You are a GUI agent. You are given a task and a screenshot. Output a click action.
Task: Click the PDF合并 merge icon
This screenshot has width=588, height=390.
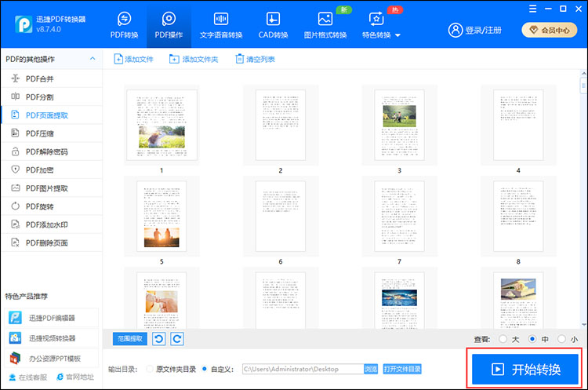[x=16, y=78]
